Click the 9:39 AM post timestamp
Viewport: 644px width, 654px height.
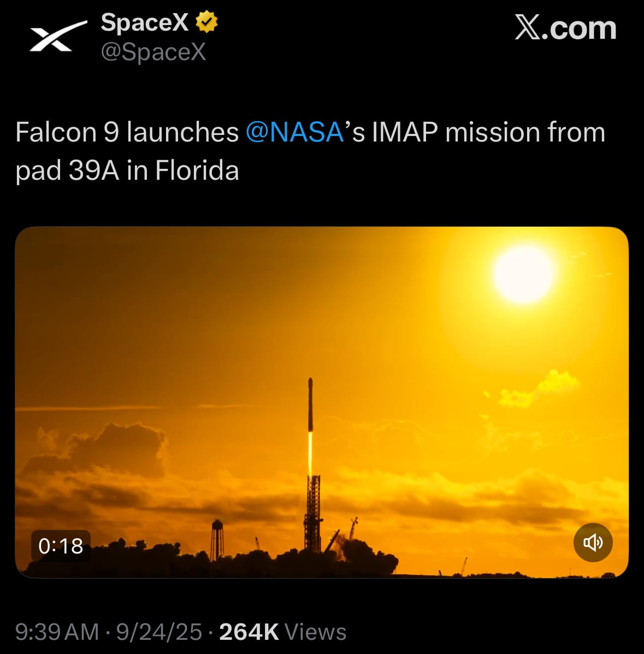57,632
